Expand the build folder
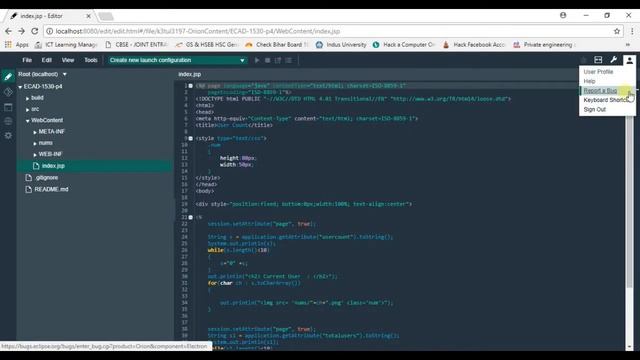 click(27, 98)
